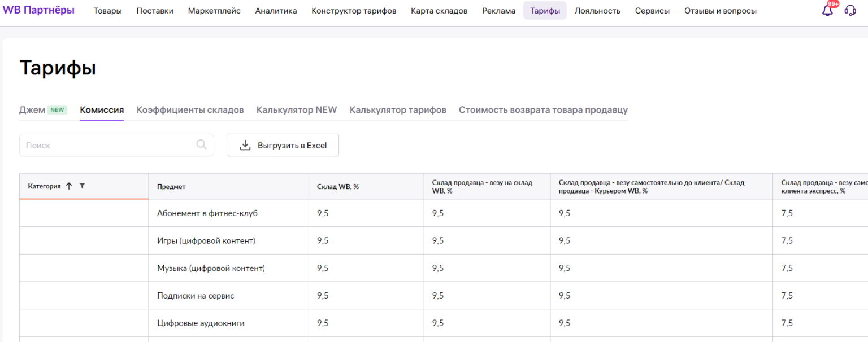Click the WB Партнёры logo
This screenshot has width=868, height=342.
38,10
